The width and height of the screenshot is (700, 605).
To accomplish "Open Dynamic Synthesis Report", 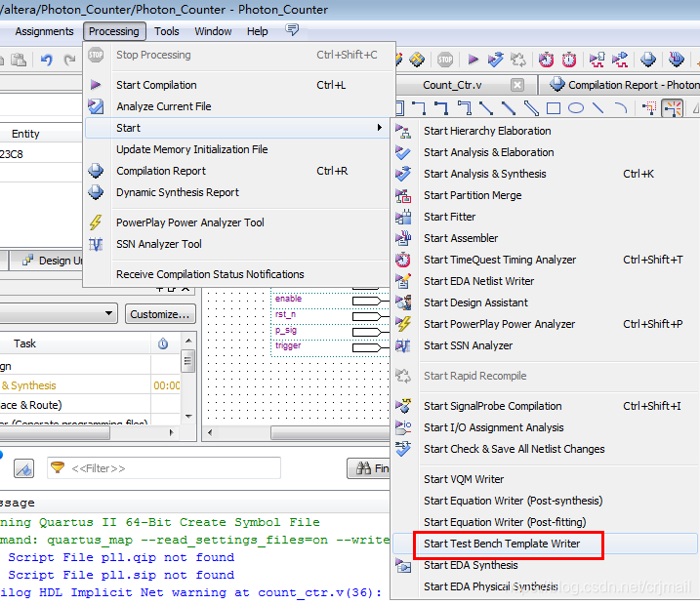I will click(239, 192).
